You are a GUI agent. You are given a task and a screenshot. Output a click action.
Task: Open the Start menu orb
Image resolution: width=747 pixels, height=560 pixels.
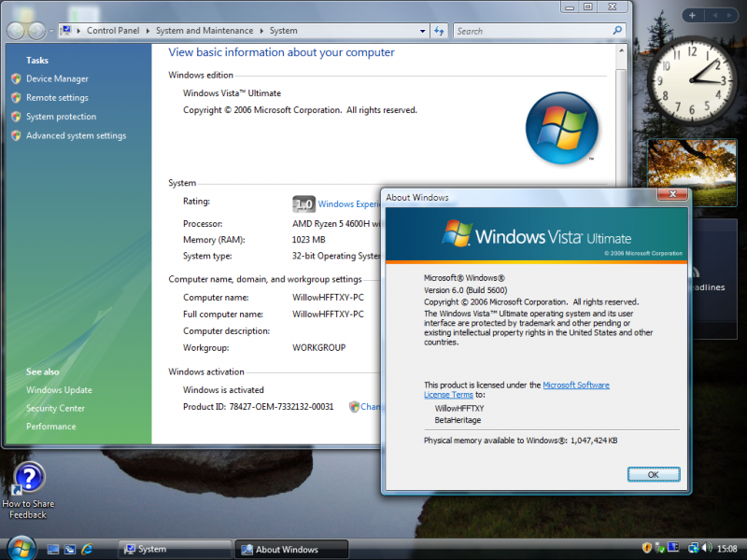pyautogui.click(x=21, y=547)
